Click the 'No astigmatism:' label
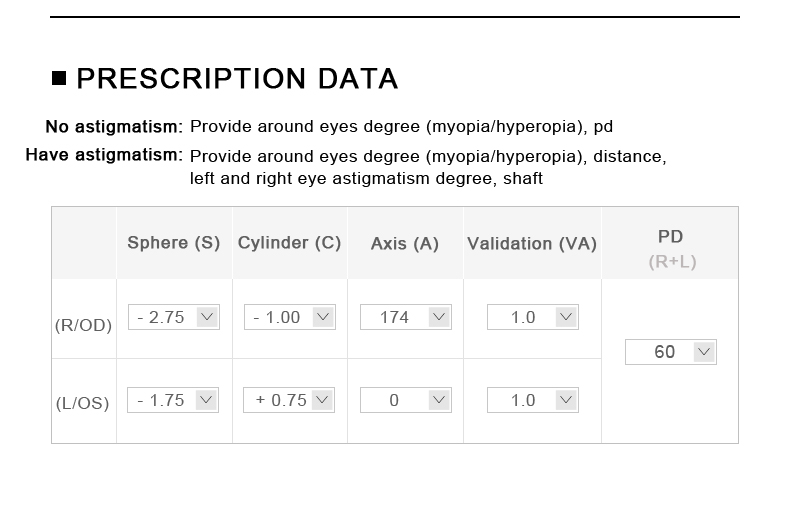 [x=114, y=127]
